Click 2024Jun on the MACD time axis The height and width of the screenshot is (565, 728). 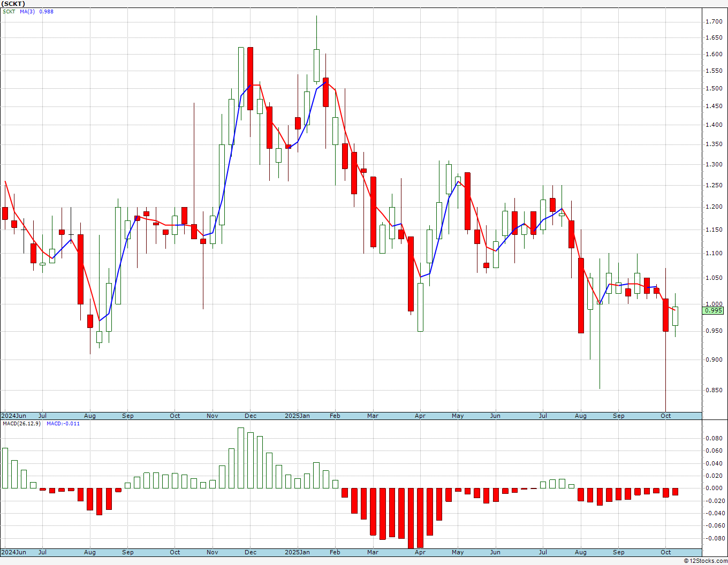pyautogui.click(x=14, y=552)
